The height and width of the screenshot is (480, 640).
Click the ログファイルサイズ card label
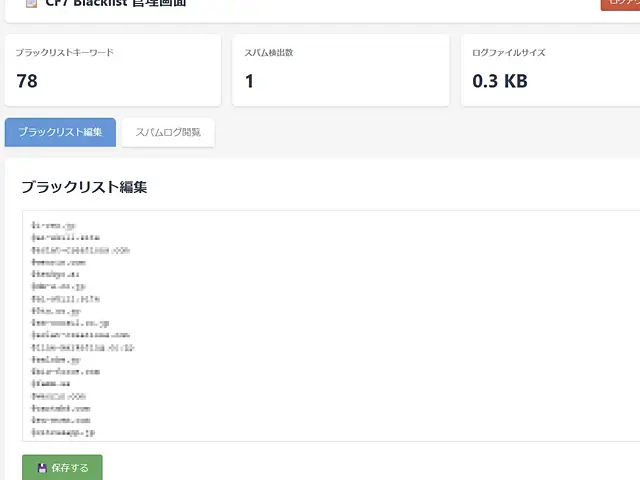[509, 53]
